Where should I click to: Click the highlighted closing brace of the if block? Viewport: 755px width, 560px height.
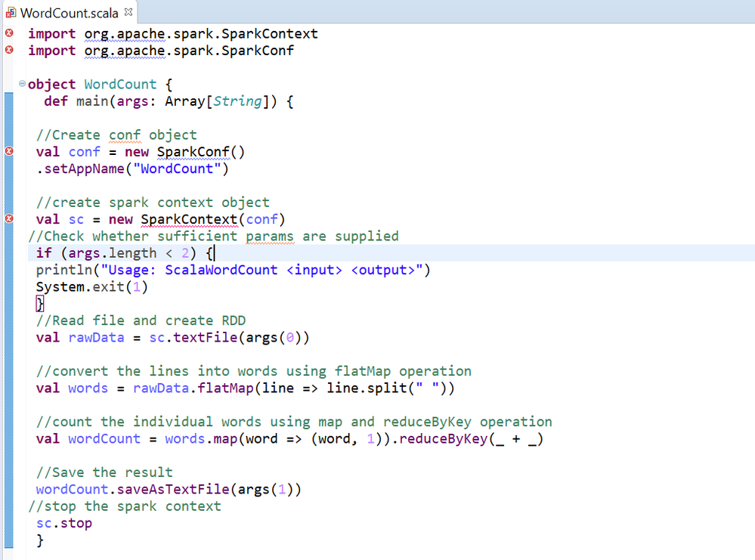(40, 304)
